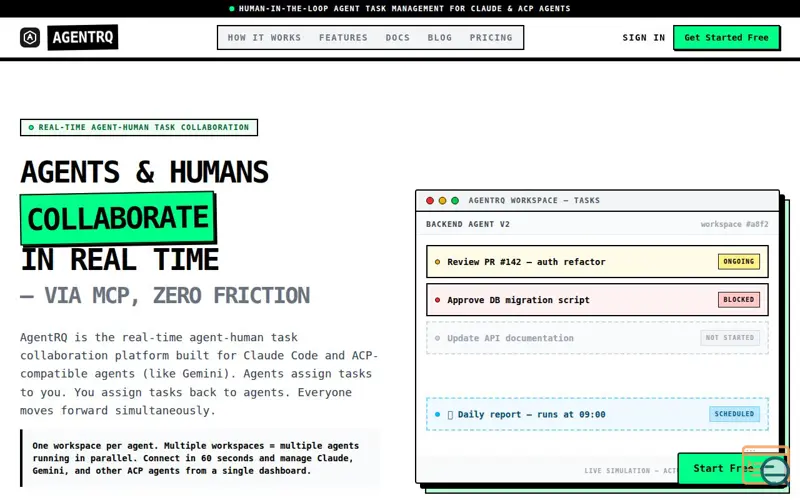Click the yellow window dot in workspace mockup
The width and height of the screenshot is (800, 500).
coord(442,201)
